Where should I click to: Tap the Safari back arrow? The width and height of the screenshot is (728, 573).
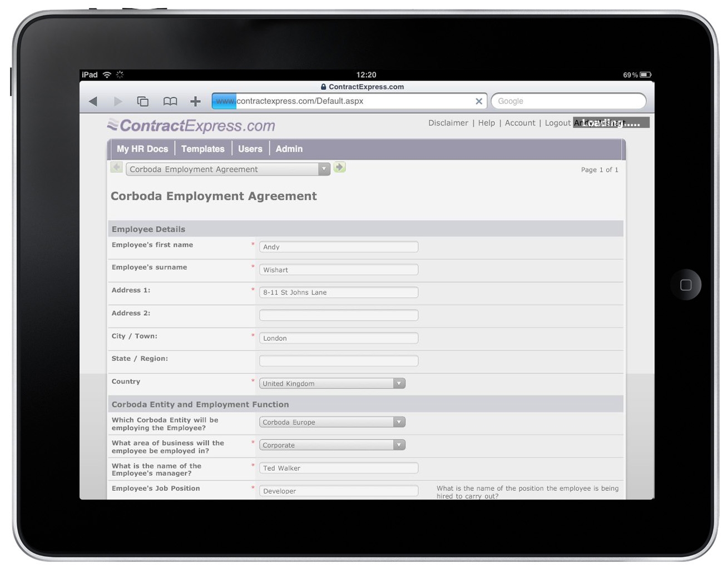click(x=93, y=101)
